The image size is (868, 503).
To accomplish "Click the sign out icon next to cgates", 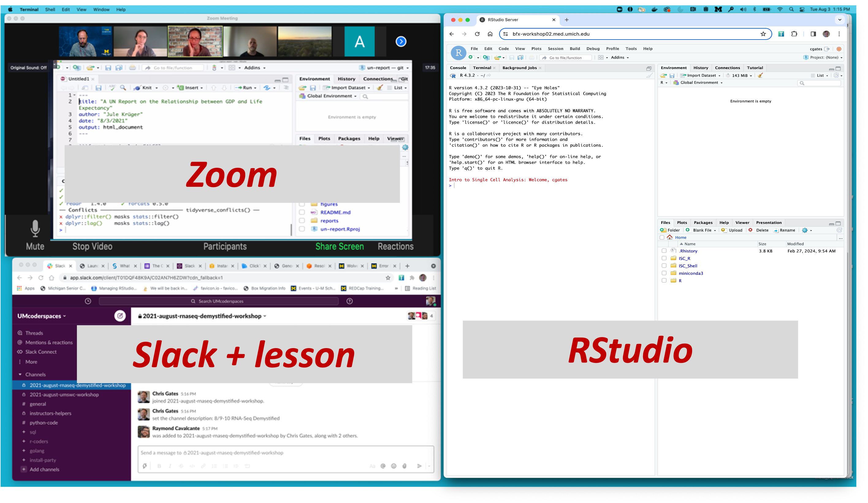I will [827, 49].
